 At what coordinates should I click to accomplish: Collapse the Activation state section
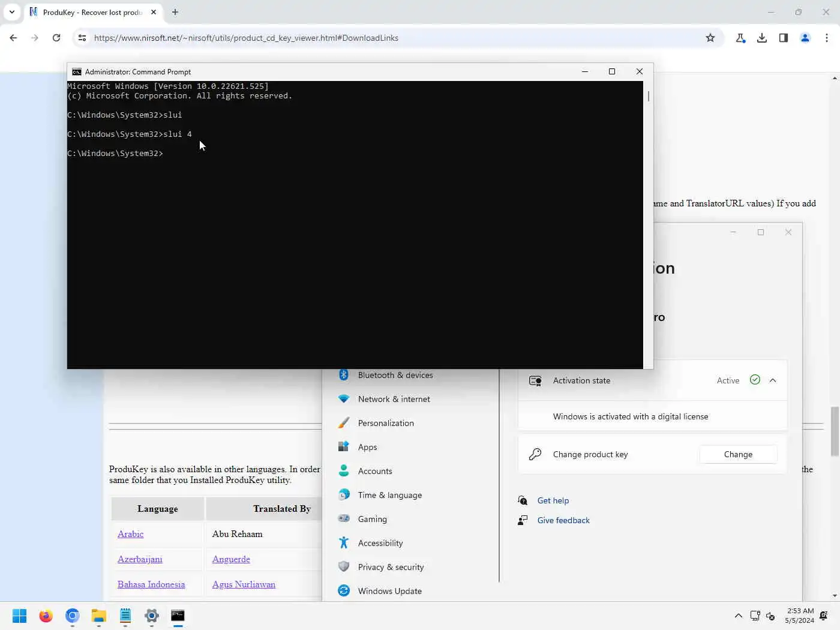coord(773,380)
